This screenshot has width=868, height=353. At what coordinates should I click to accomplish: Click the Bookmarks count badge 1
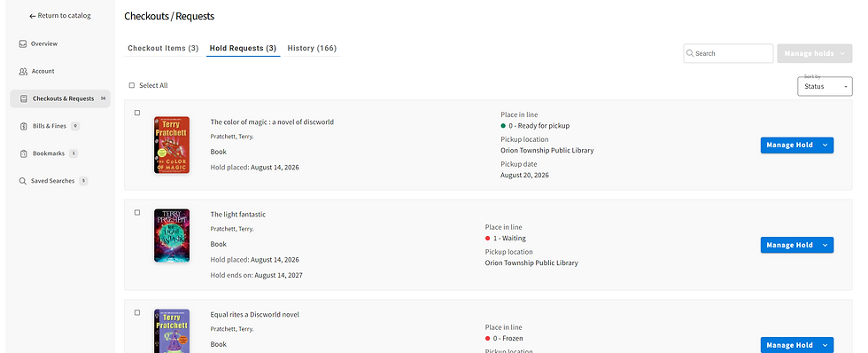(74, 153)
